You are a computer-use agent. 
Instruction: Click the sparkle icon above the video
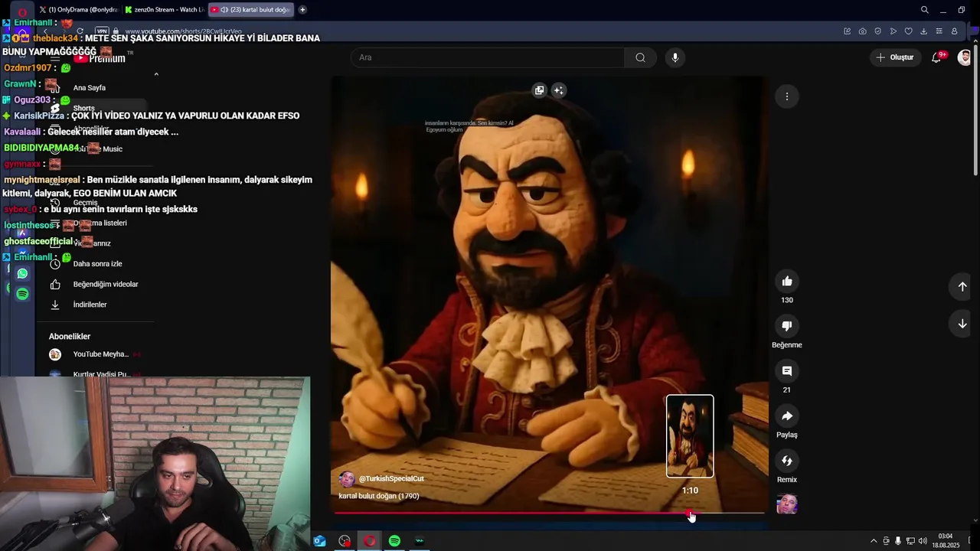[x=559, y=90]
